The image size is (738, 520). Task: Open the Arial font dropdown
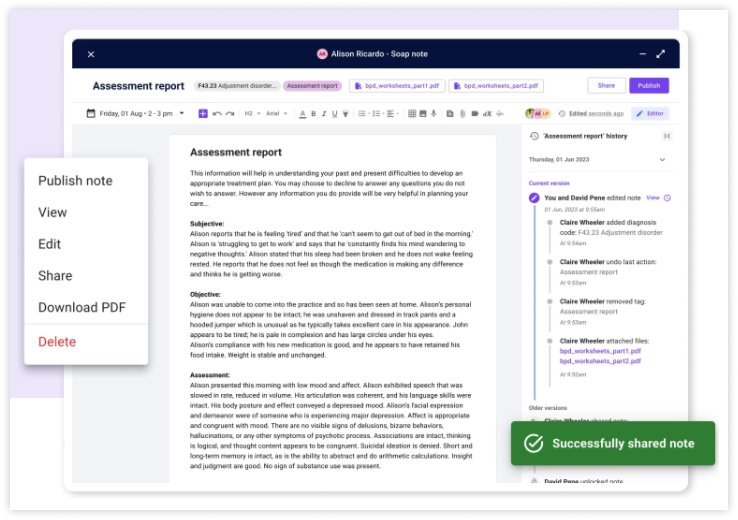point(277,113)
